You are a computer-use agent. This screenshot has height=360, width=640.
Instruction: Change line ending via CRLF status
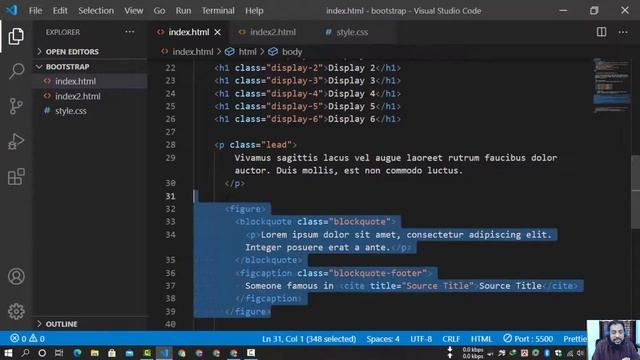click(451, 339)
